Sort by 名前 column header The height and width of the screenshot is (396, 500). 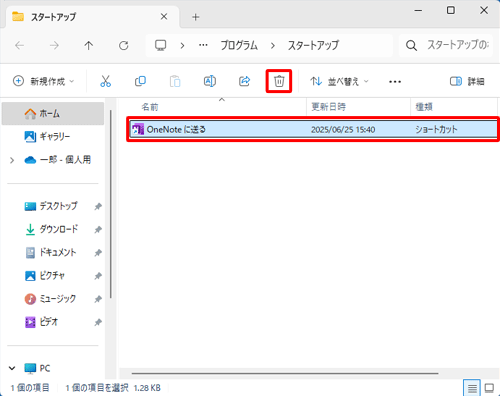click(150, 107)
